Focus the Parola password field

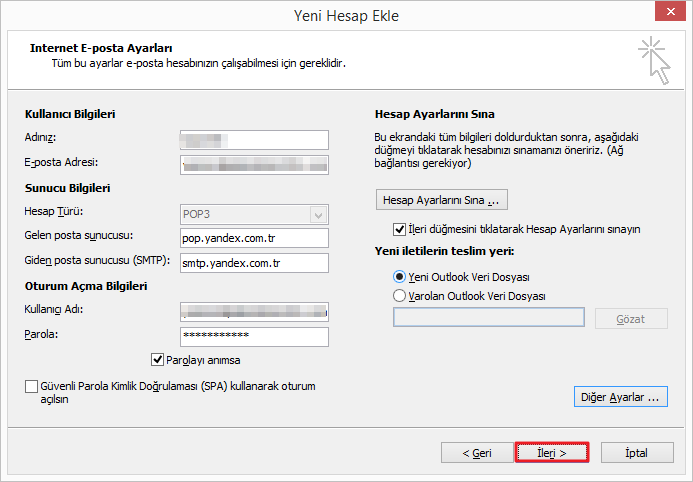pyautogui.click(x=254, y=336)
